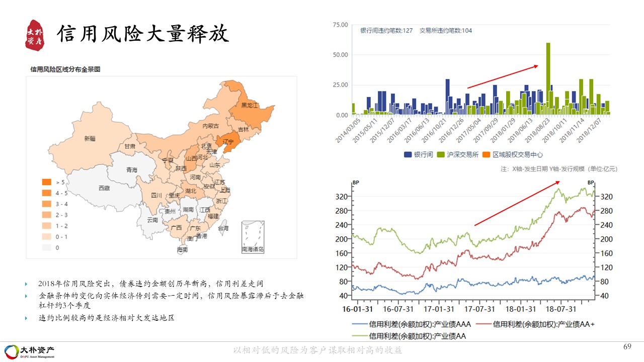Click the 云南 label on the map
Screen dimensions: 644x362
[x=152, y=220]
